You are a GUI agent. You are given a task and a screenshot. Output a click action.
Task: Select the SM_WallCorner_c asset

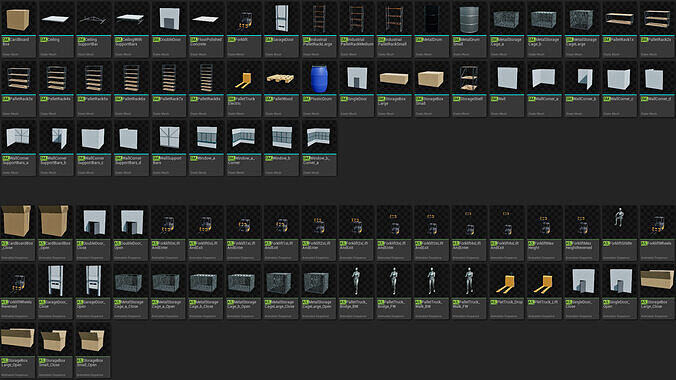(619, 89)
